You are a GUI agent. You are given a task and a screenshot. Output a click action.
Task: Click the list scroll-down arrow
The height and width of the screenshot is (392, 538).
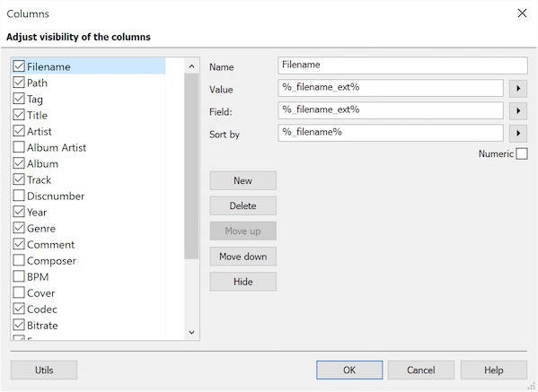click(191, 332)
